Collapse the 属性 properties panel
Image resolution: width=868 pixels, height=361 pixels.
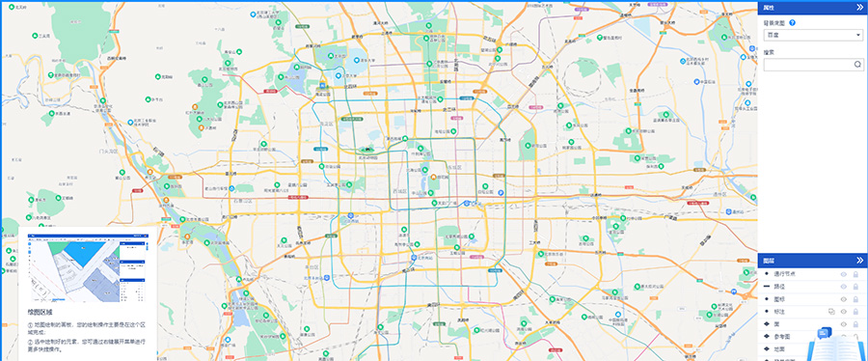859,8
